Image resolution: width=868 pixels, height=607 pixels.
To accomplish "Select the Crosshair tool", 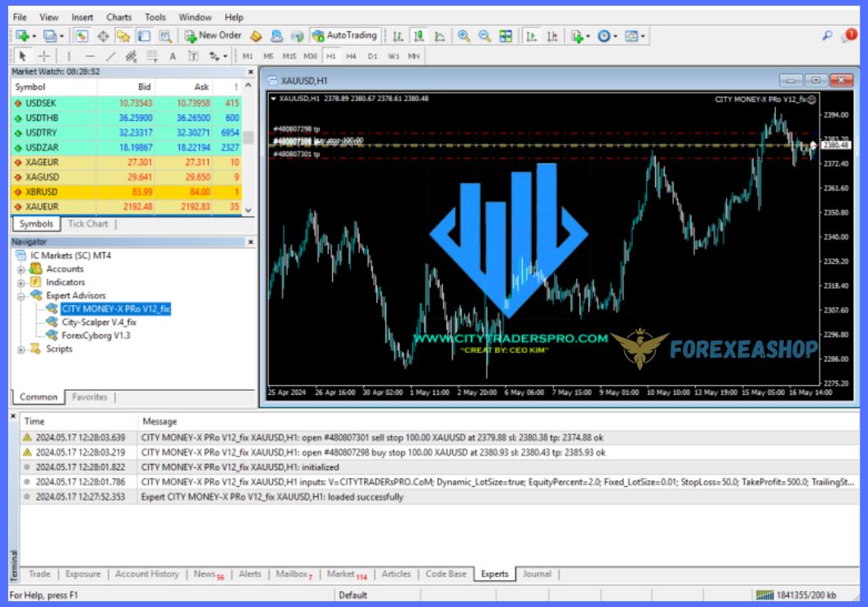I will 44,56.
